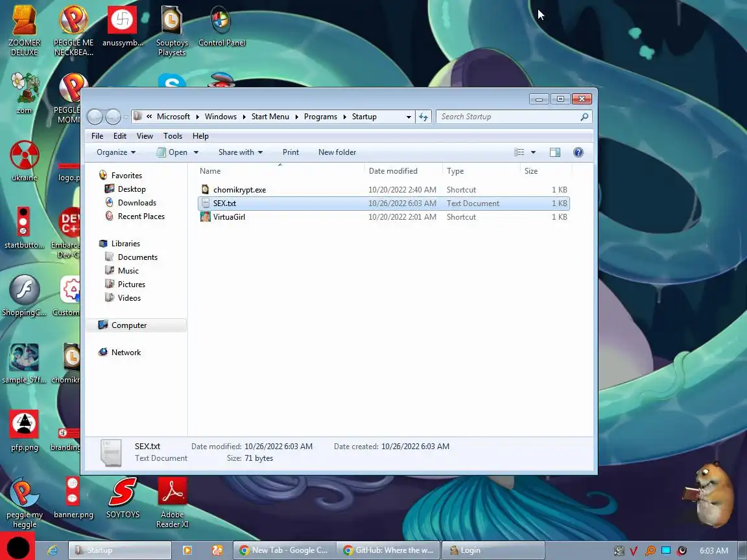Select Network in navigation pane
The width and height of the screenshot is (747, 560).
tap(119, 353)
